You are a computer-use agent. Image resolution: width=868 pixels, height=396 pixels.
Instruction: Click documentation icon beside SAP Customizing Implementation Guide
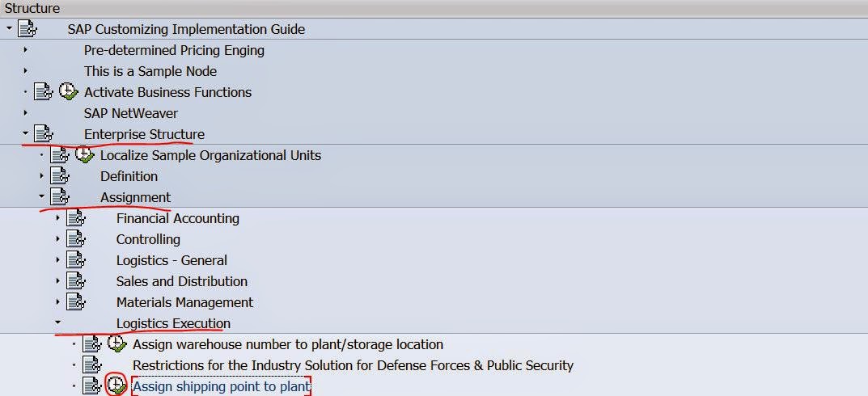point(28,29)
